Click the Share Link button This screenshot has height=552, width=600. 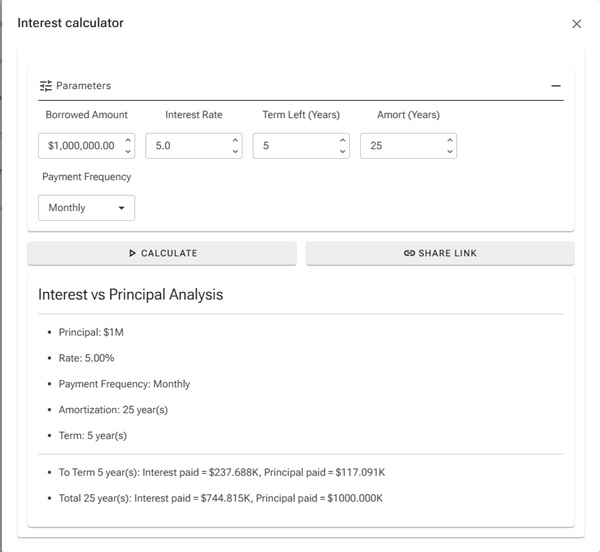pyautogui.click(x=440, y=253)
